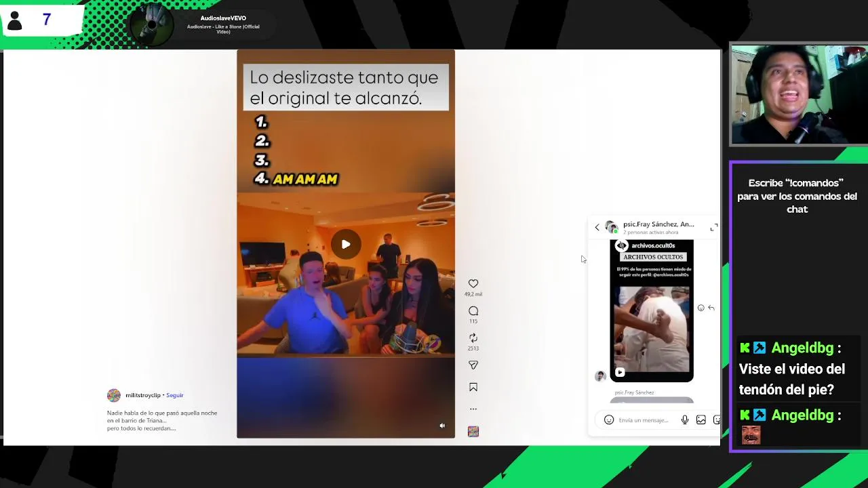Open the emote under the second Angeldbg message
Image resolution: width=868 pixels, height=488 pixels.
(750, 434)
